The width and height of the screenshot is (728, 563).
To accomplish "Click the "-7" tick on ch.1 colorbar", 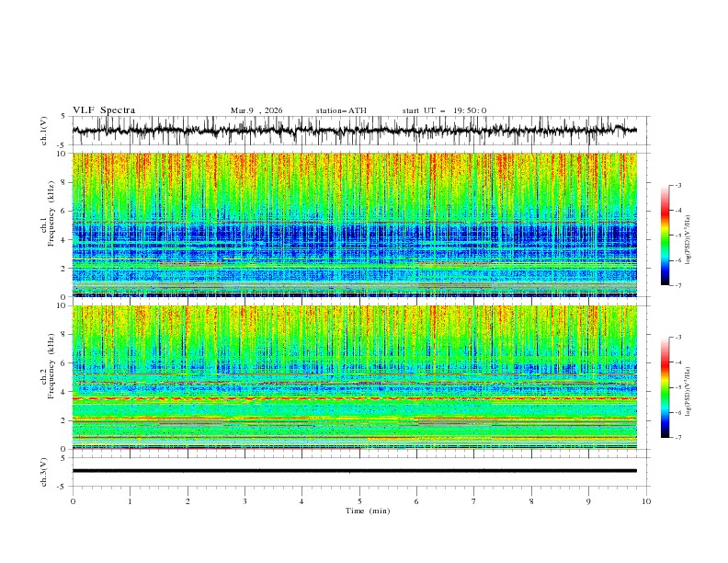I will coord(678,285).
